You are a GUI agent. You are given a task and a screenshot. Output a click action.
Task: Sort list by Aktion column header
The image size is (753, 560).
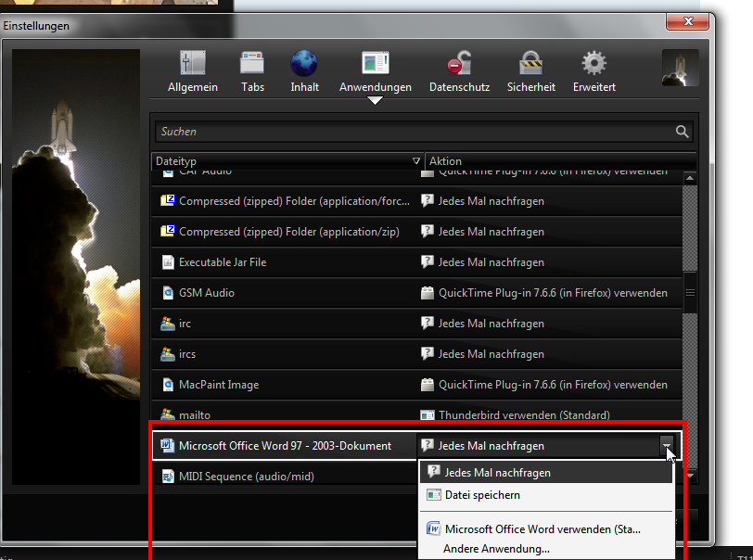click(560, 161)
